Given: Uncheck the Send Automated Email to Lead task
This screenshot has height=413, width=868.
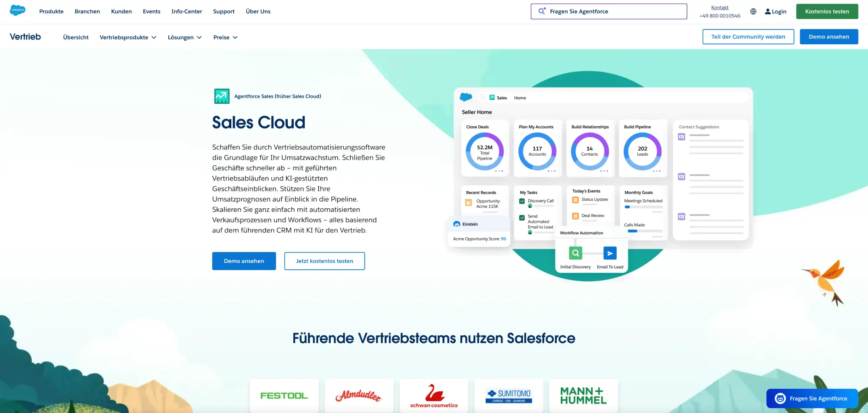Looking at the screenshot, I should pyautogui.click(x=522, y=218).
